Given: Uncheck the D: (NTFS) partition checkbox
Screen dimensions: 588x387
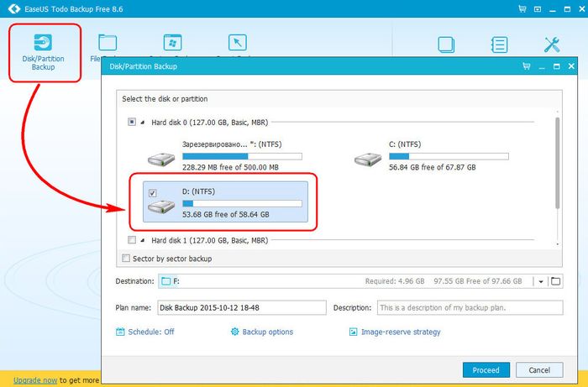Looking at the screenshot, I should [x=152, y=193].
